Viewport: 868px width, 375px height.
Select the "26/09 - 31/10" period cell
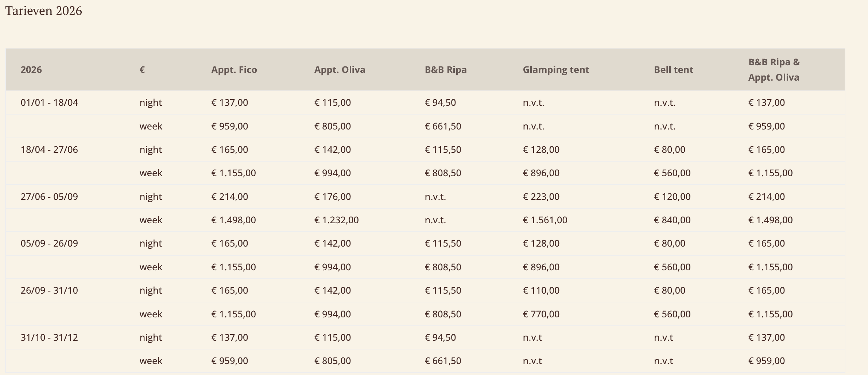tap(49, 290)
